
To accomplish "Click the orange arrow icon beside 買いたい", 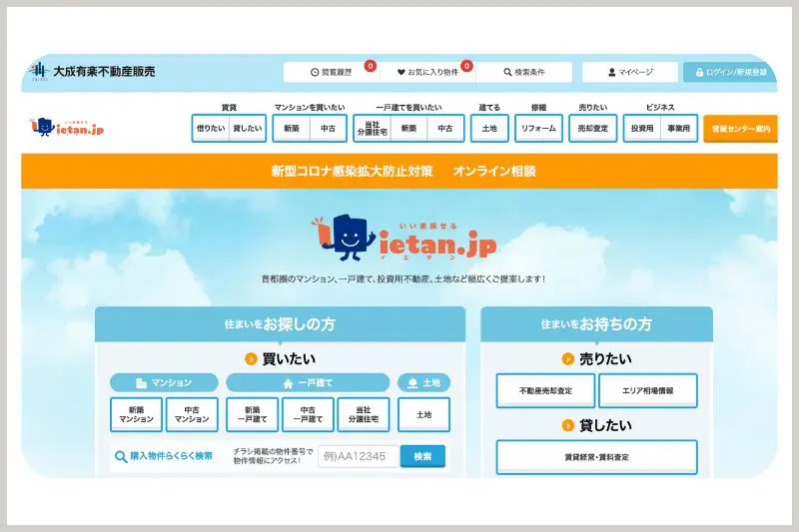I will [x=251, y=359].
